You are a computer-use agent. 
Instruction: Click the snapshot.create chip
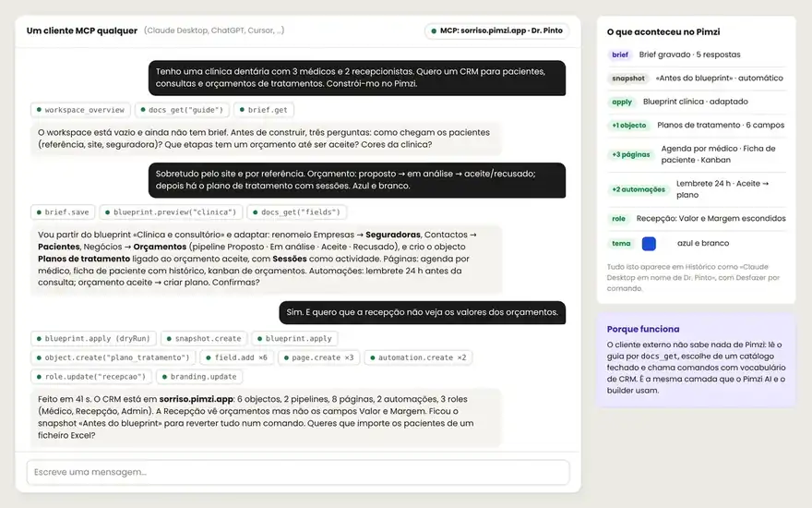click(x=204, y=338)
